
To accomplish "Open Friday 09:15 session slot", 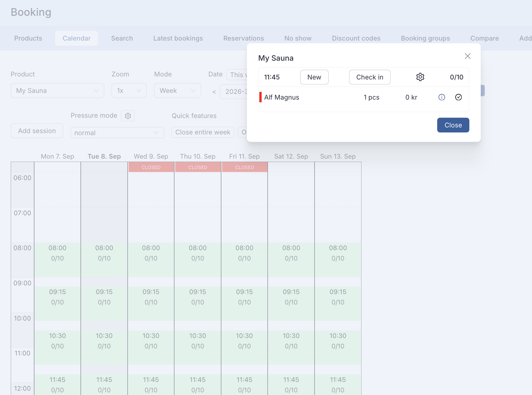I will click(x=245, y=303).
